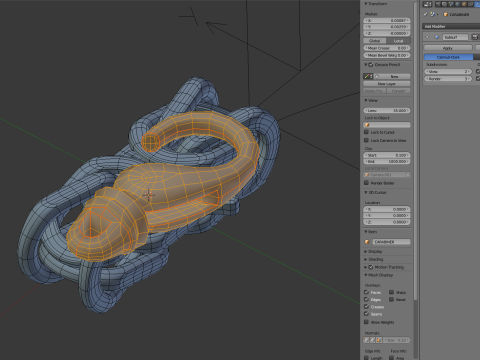
Task: Click the Subsurf modifier name field
Action: pos(456,37)
